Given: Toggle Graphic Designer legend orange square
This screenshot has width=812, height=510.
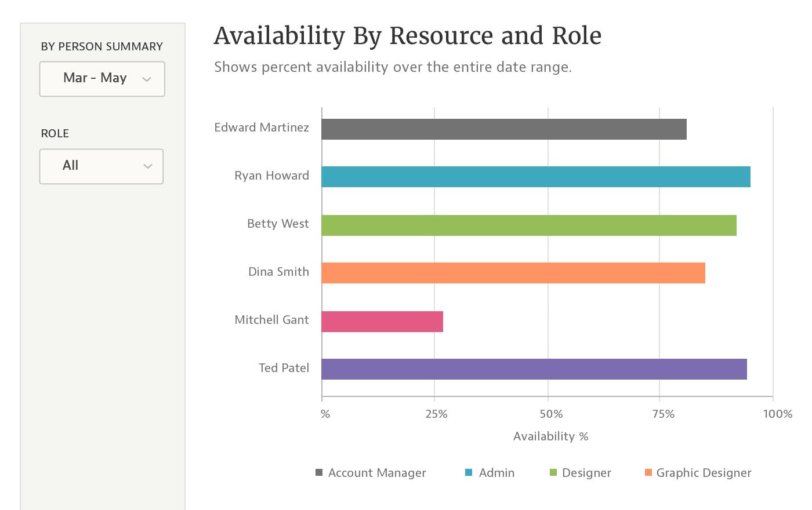Looking at the screenshot, I should pyautogui.click(x=648, y=472).
